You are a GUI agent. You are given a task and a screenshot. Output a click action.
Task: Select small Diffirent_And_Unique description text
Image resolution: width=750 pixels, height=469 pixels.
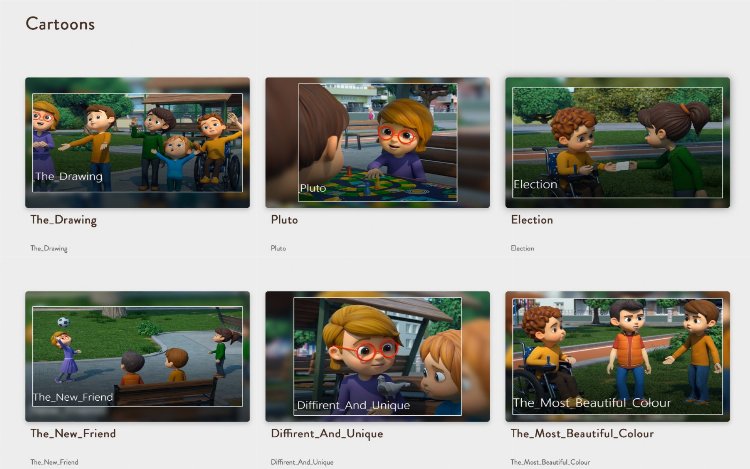coord(302,462)
